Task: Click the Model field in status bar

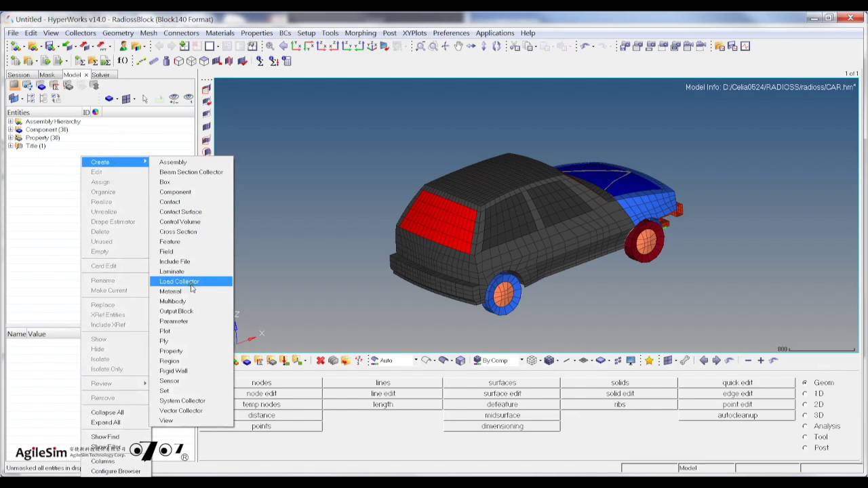Action: (x=705, y=468)
